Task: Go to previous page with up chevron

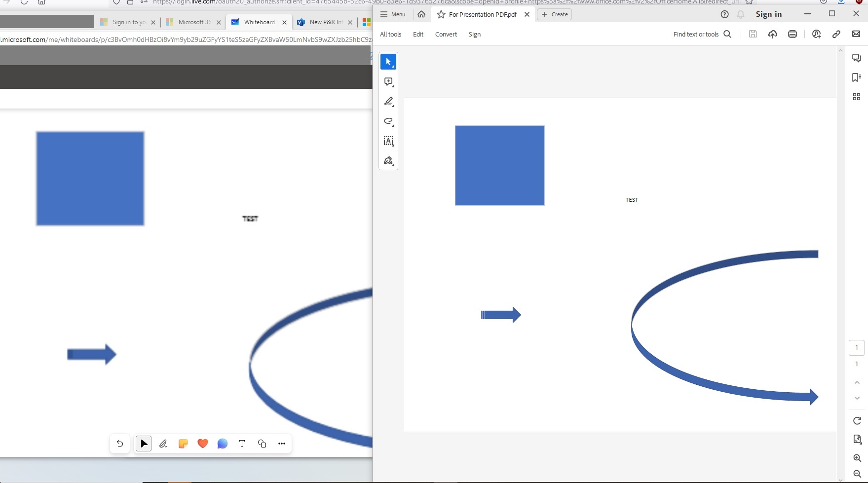Action: click(857, 382)
